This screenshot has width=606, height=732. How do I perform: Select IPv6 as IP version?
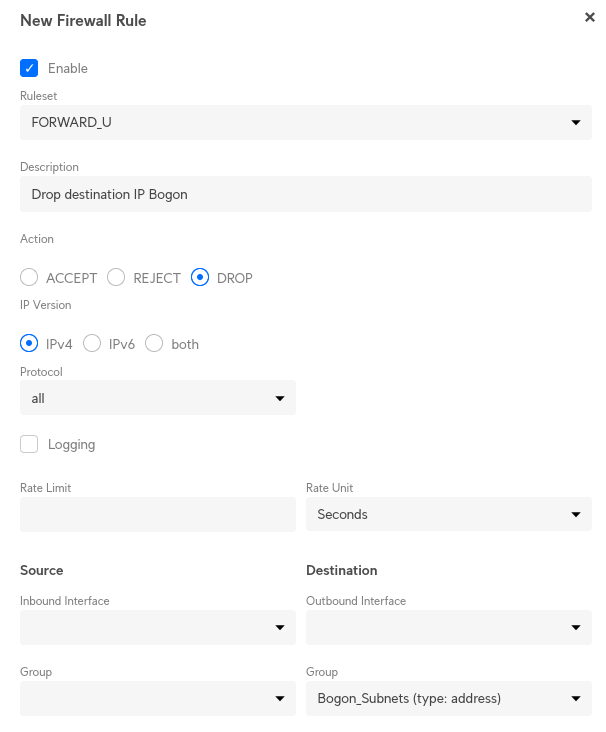coord(92,344)
